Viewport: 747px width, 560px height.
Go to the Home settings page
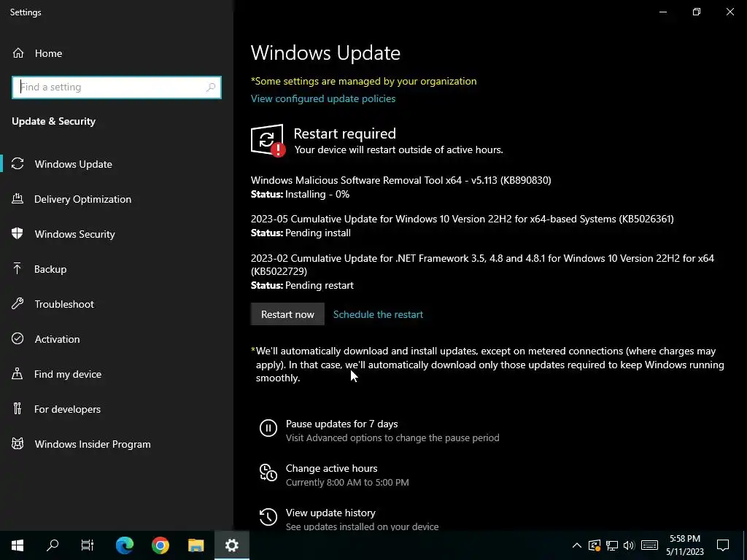point(117,53)
